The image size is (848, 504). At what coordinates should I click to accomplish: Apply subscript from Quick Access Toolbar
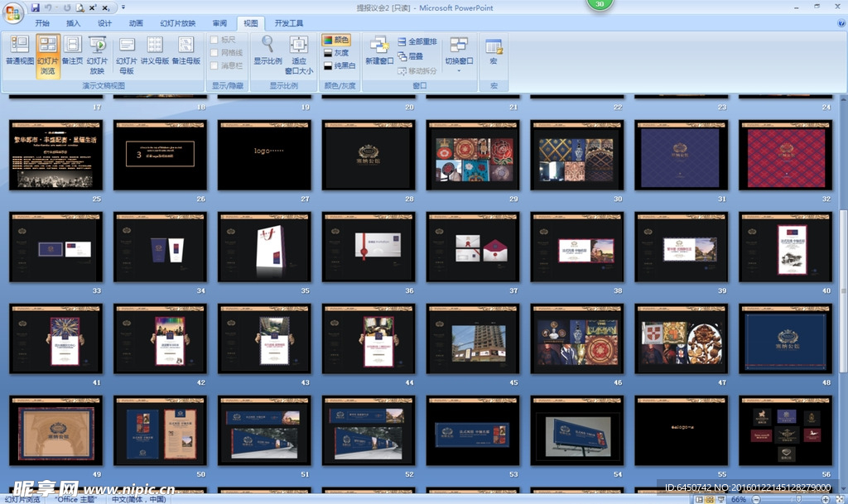(106, 7)
